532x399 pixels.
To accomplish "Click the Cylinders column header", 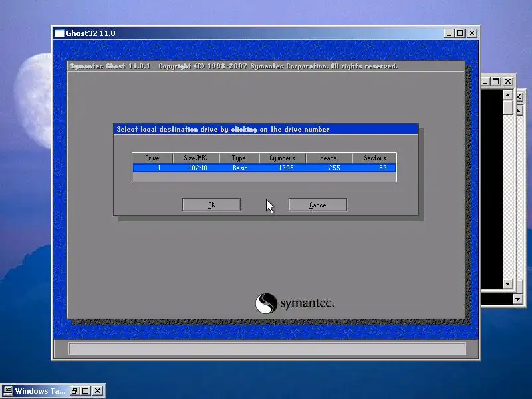I will click(282, 158).
